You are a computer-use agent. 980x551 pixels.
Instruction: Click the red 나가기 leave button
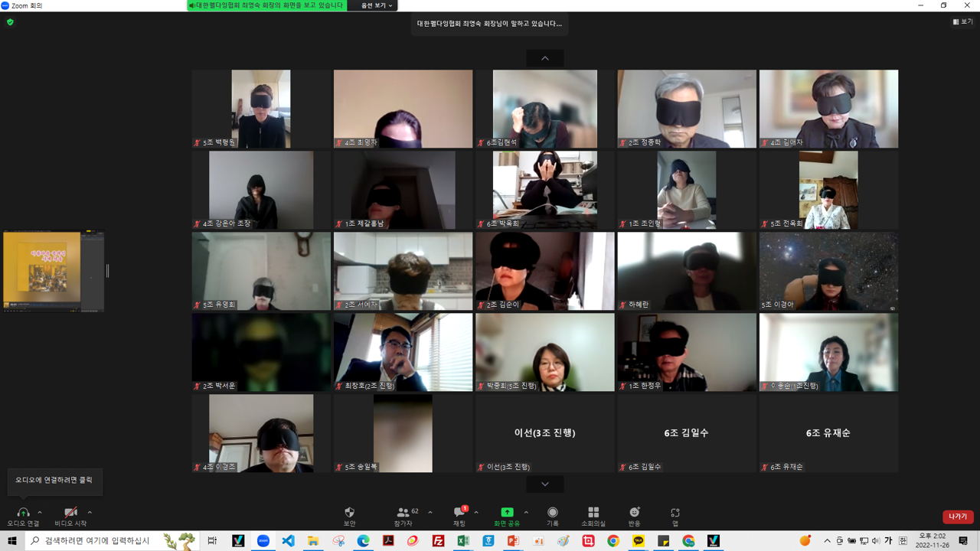(957, 517)
